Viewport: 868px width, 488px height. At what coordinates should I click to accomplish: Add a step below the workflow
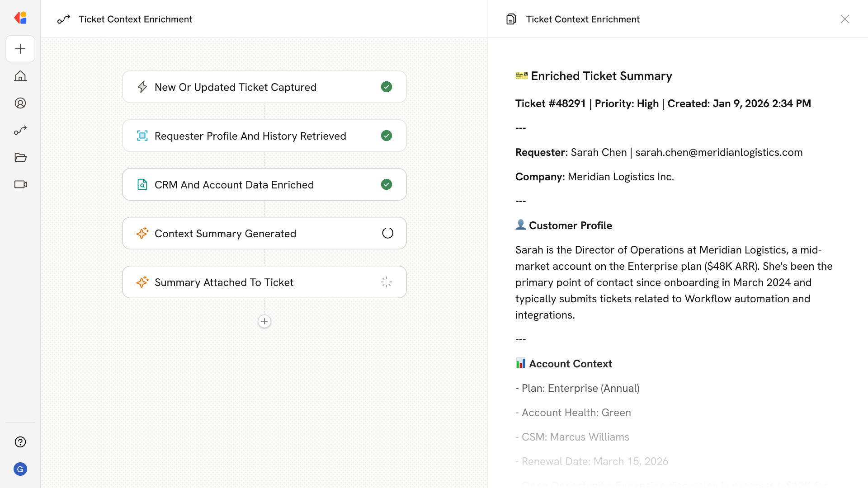pos(264,321)
